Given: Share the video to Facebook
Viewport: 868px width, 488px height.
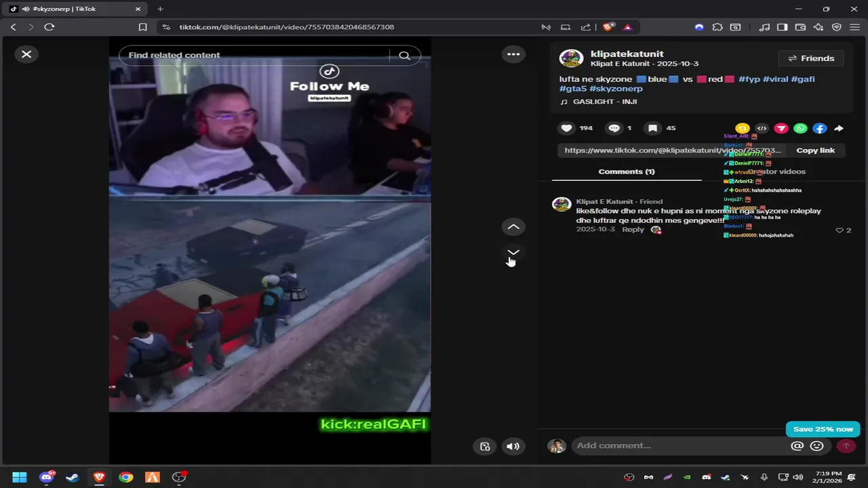Looking at the screenshot, I should (820, 128).
